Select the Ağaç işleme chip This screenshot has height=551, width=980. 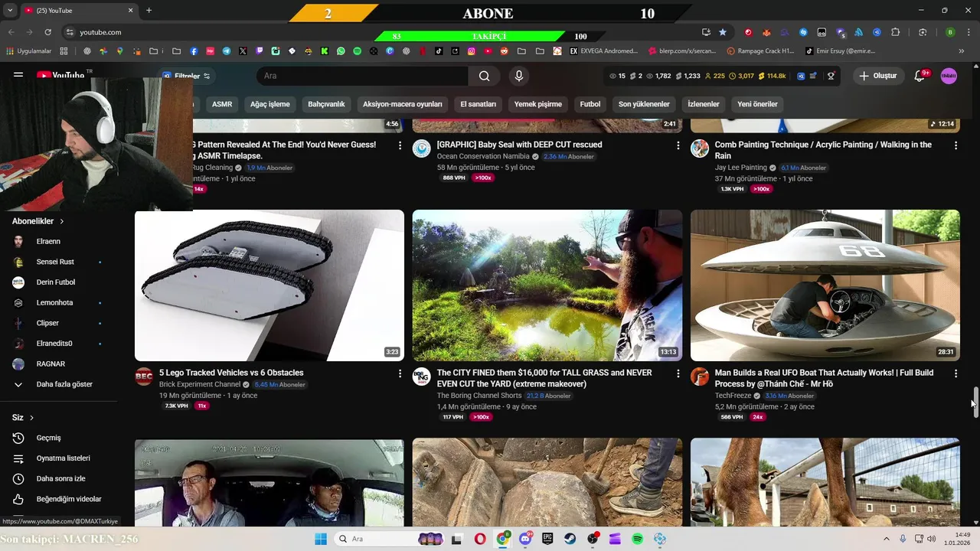270,104
